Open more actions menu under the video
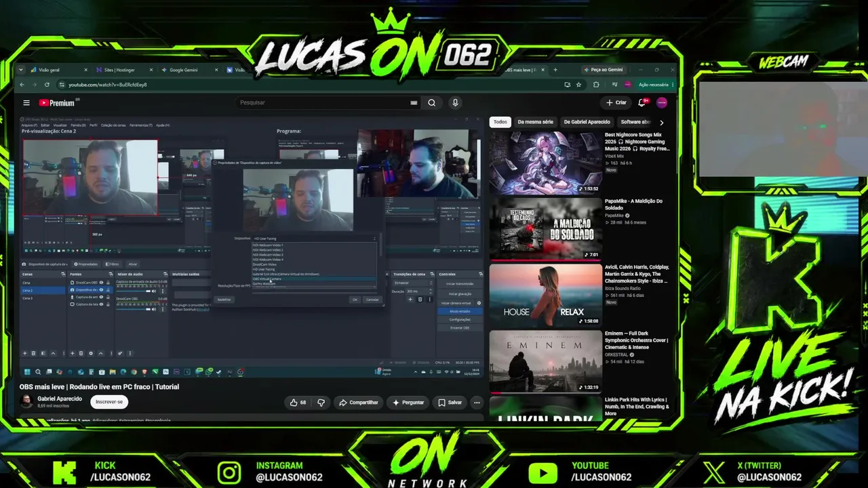This screenshot has width=868, height=488. 477,403
